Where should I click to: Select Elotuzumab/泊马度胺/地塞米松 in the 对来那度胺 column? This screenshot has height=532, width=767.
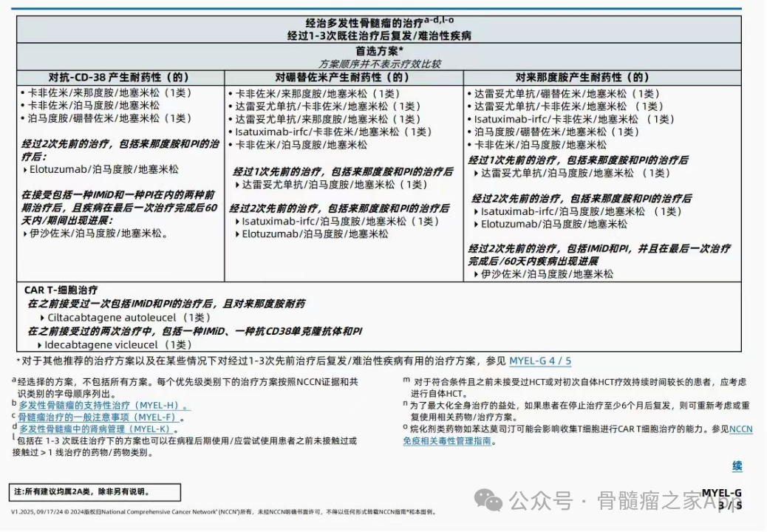pyautogui.click(x=553, y=224)
